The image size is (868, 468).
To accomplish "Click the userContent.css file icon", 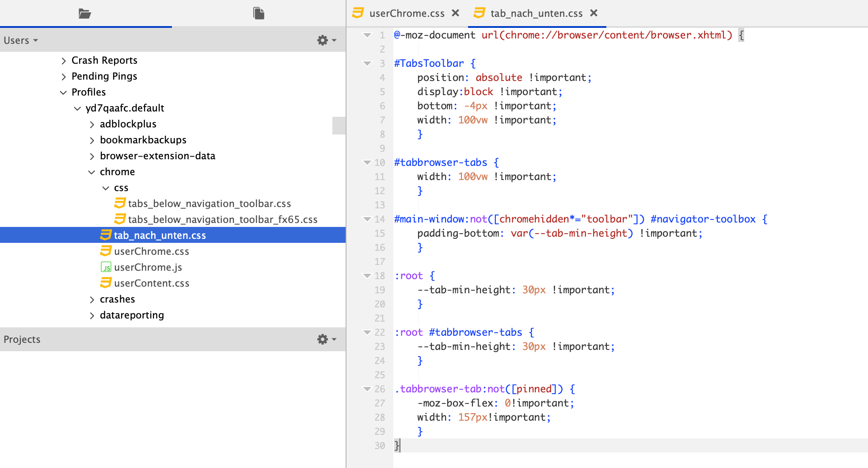I will click(106, 283).
